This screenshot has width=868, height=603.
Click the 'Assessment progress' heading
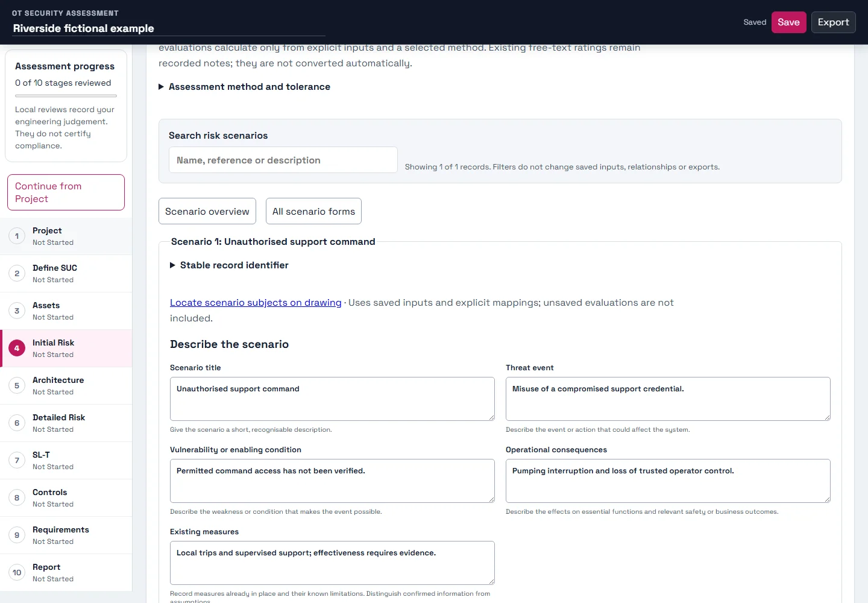(65, 66)
